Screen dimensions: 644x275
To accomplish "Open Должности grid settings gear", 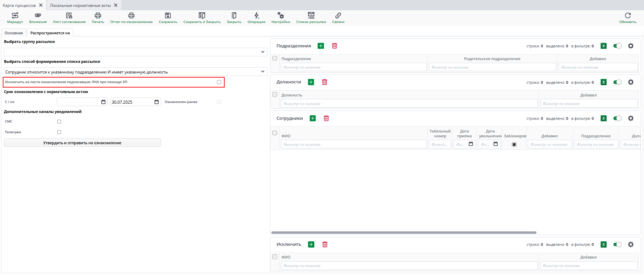I will click(x=631, y=82).
